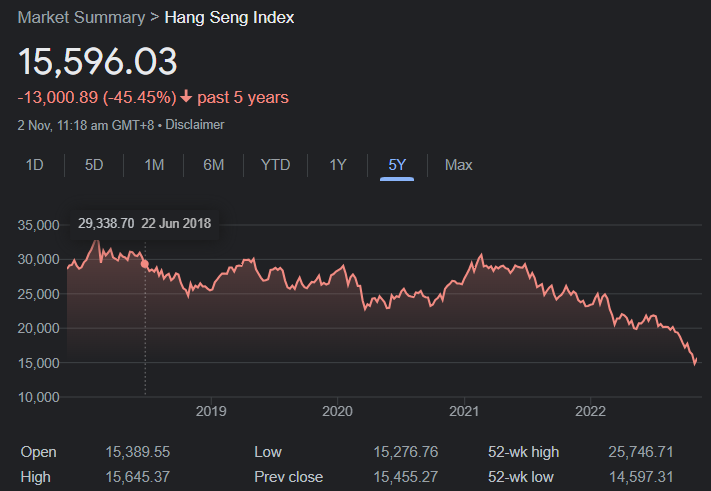This screenshot has width=711, height=491.
Task: Switch chart to 1M range
Action: (154, 165)
